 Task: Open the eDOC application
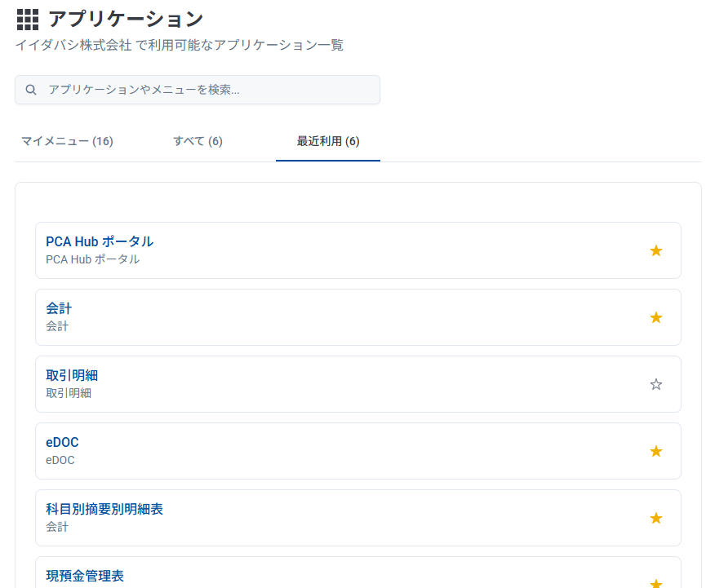pos(62,442)
